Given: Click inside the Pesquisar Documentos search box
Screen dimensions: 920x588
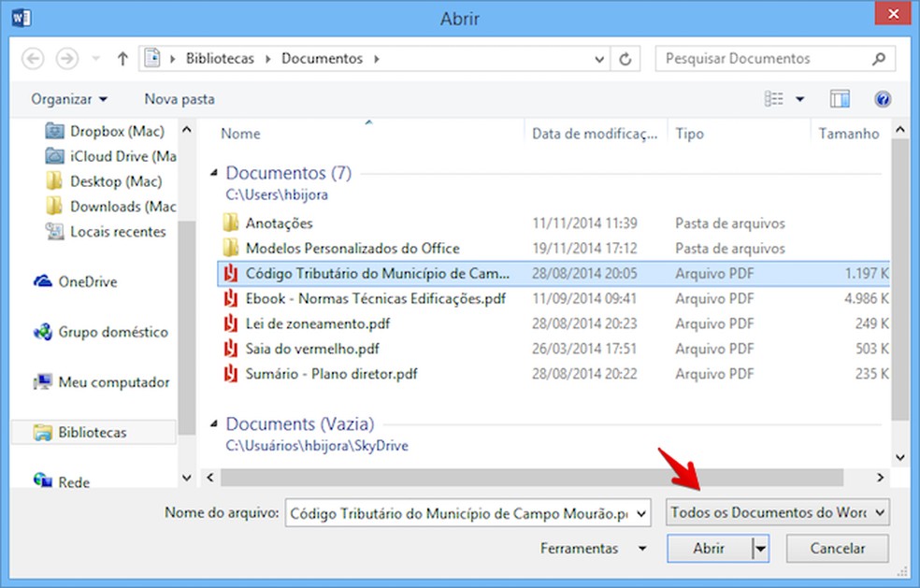Looking at the screenshot, I should click(757, 58).
